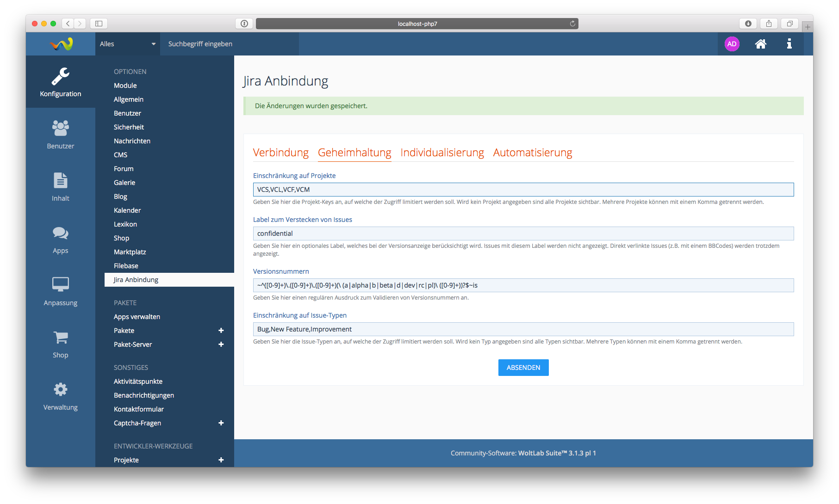
Task: Open the Safari share button
Action: 769,24
